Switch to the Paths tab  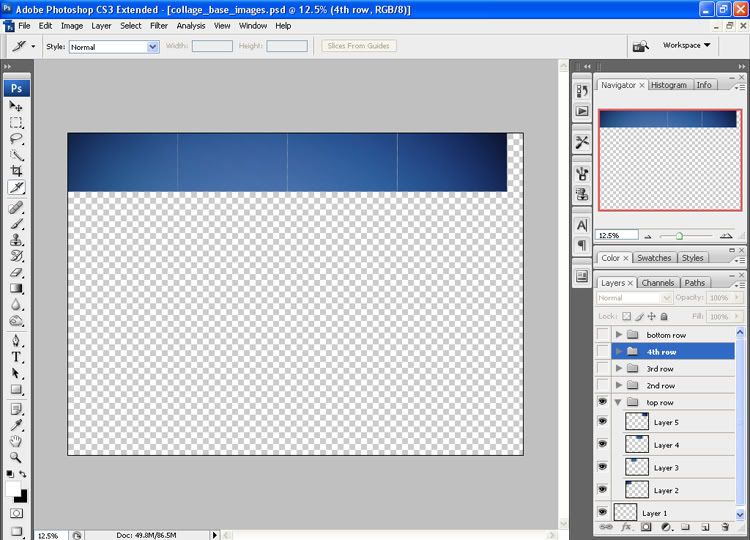tap(695, 283)
